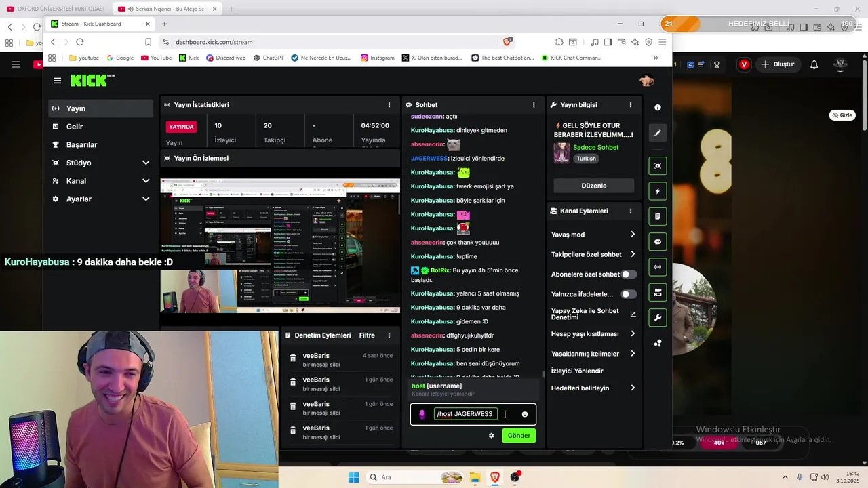Open Hesap yaşı kısıtlaması submenu
The width and height of the screenshot is (868, 488).
[593, 334]
